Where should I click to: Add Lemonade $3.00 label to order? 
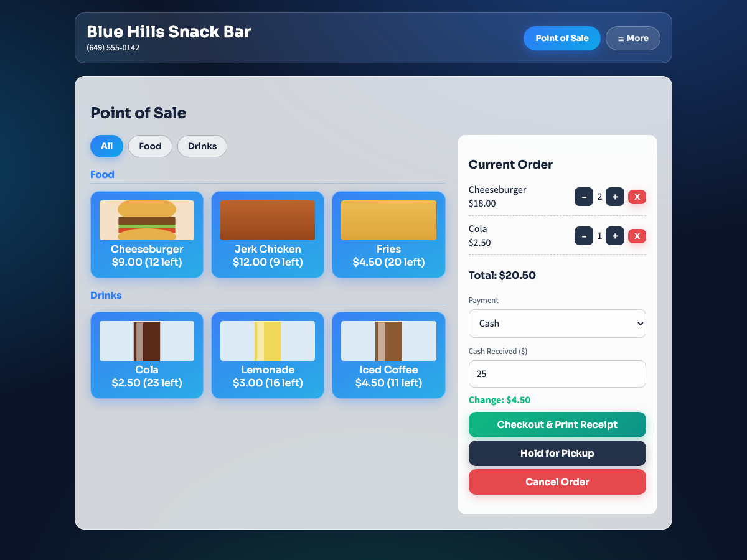point(268,376)
